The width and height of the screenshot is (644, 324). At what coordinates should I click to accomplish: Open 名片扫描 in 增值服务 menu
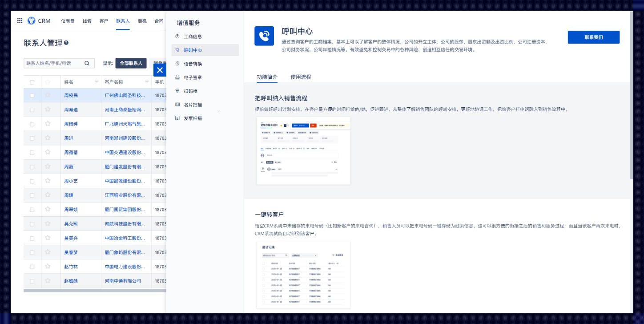coord(205,105)
